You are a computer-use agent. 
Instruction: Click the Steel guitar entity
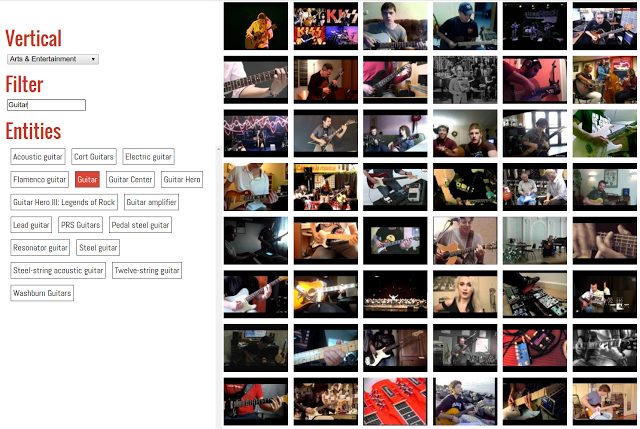98,248
